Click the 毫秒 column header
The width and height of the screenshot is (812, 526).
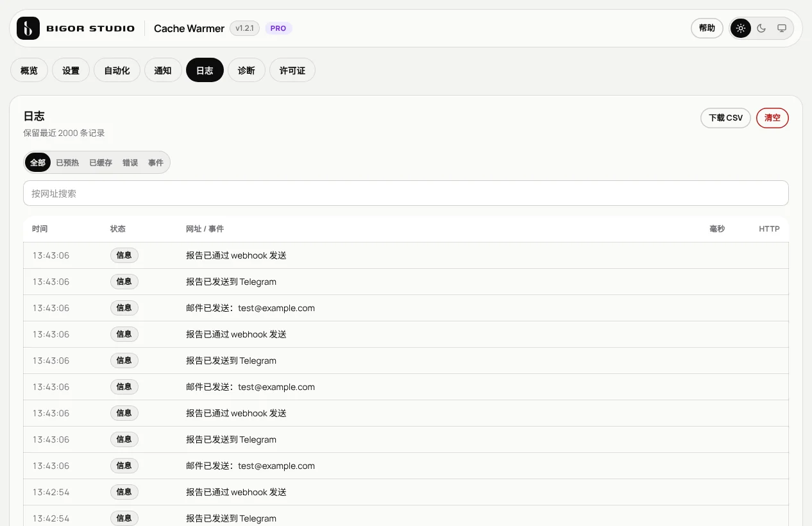tap(717, 229)
